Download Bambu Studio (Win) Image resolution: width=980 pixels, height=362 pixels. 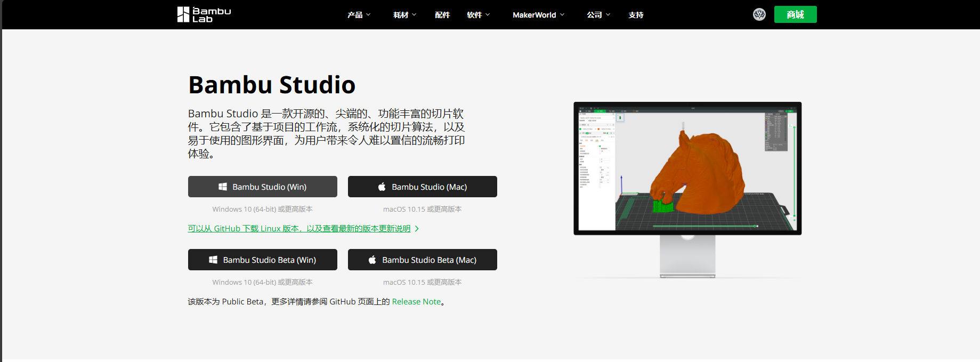[263, 187]
